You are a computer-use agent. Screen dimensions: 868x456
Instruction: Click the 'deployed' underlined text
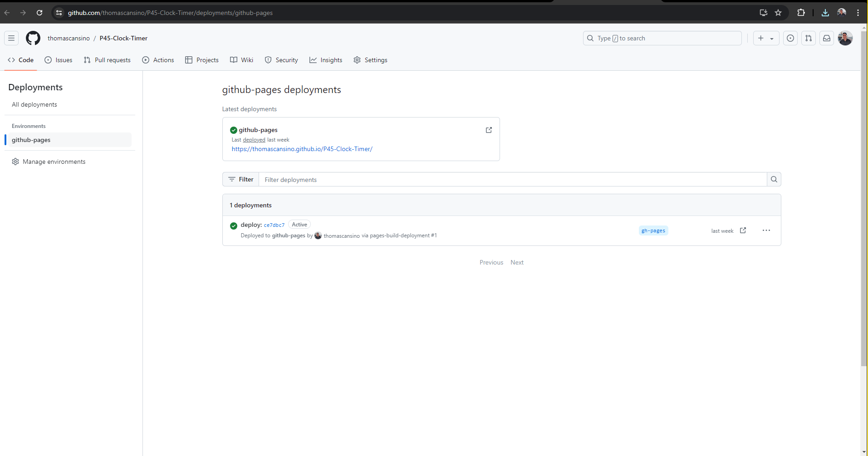(254, 140)
